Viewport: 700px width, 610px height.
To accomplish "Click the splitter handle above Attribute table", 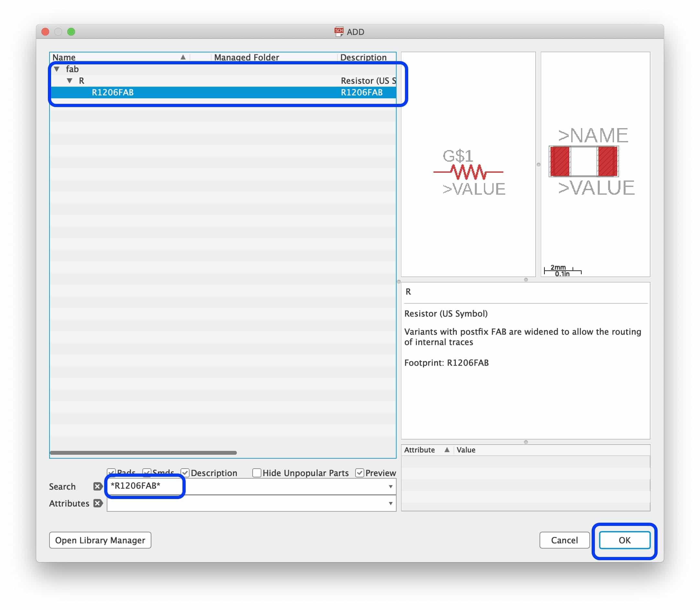I will (x=526, y=442).
